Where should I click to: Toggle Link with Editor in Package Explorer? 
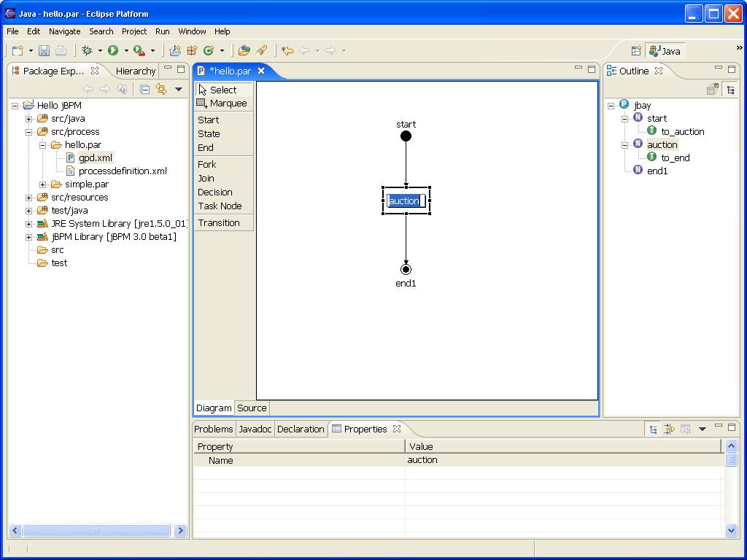point(161,89)
